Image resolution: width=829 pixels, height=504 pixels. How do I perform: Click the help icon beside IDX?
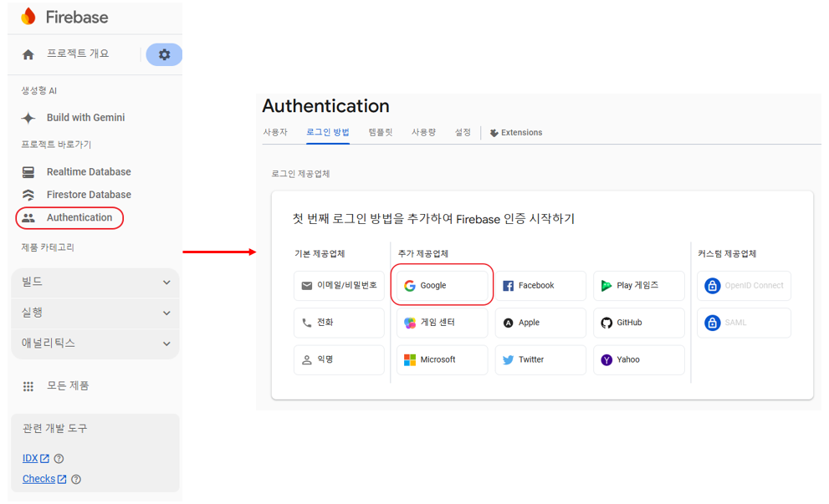(59, 459)
